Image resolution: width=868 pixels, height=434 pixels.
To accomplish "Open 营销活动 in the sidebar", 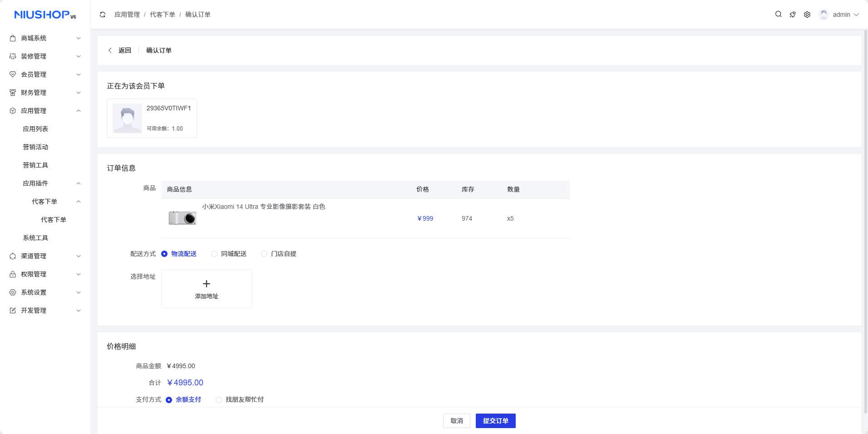I will coord(35,147).
